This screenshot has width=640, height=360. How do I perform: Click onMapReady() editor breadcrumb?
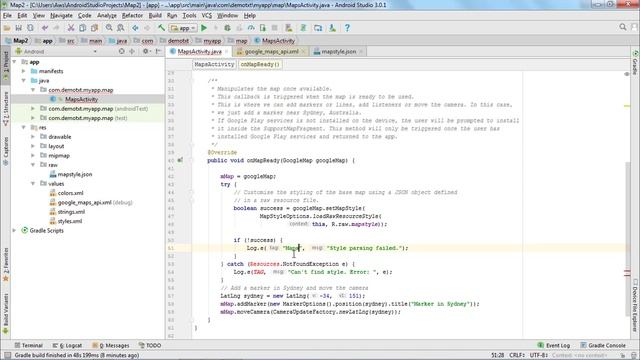pos(260,64)
